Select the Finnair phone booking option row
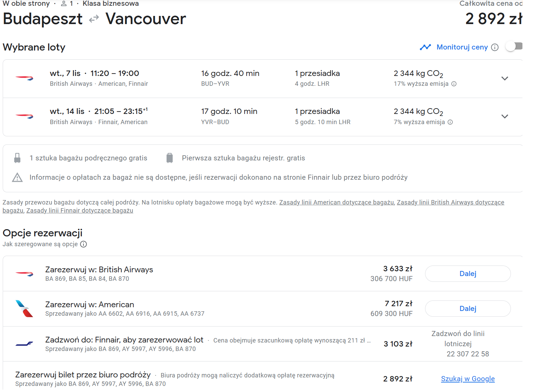Screen dimensions: 536x392 click(x=263, y=344)
